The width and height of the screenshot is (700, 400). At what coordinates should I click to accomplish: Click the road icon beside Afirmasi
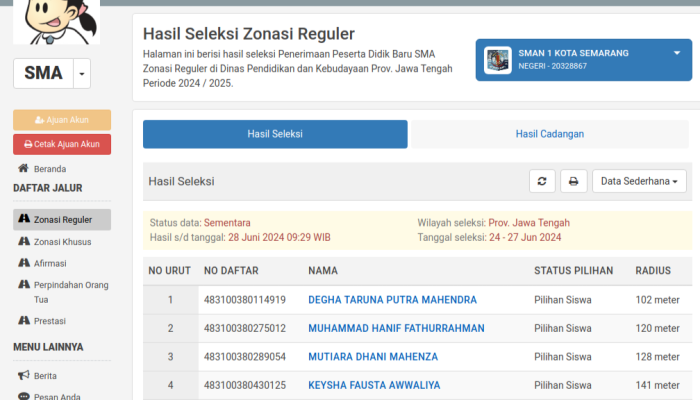[x=24, y=263]
